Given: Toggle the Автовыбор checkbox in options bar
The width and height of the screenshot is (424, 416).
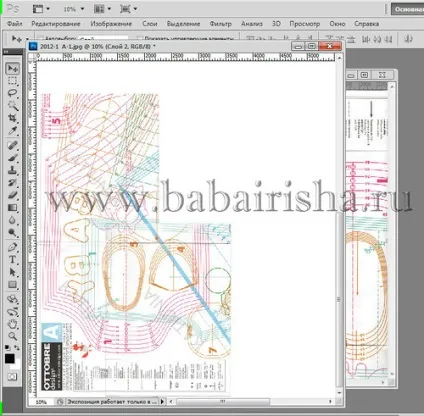Looking at the screenshot, I should [41, 38].
